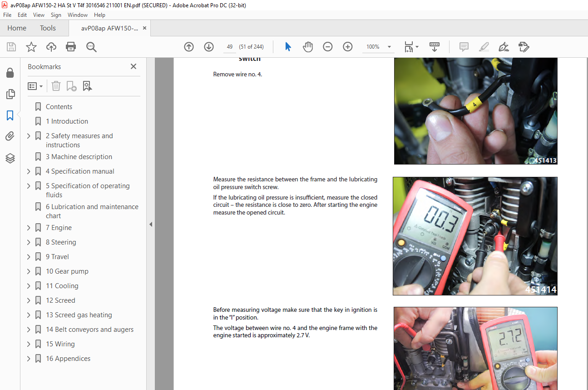Activate the Selection arrow tool
588x390 pixels.
(x=288, y=47)
